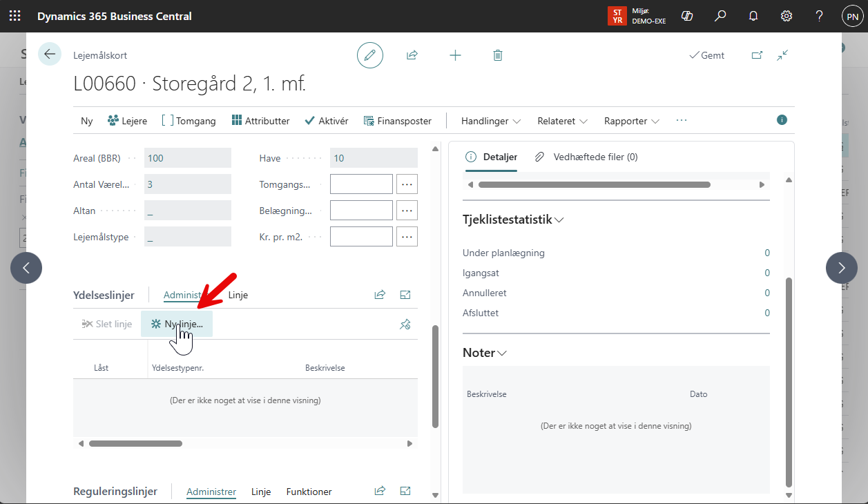Screen dimensions: 868x504
Task: Toggle the FactBox info pane icon
Action: (782, 120)
